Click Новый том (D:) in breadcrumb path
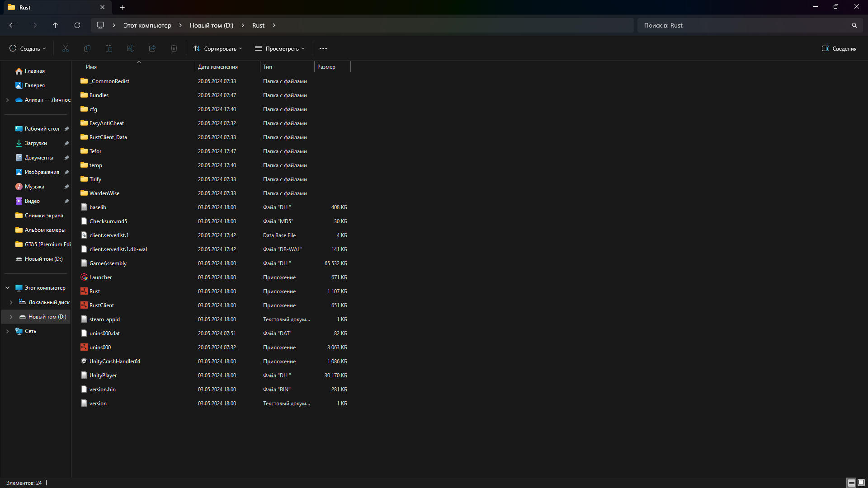 point(212,25)
